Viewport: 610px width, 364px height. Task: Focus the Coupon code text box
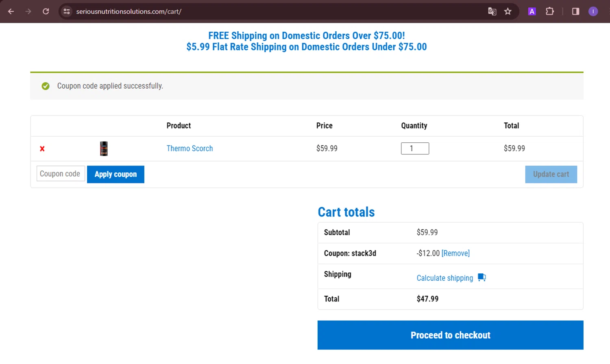pos(61,174)
